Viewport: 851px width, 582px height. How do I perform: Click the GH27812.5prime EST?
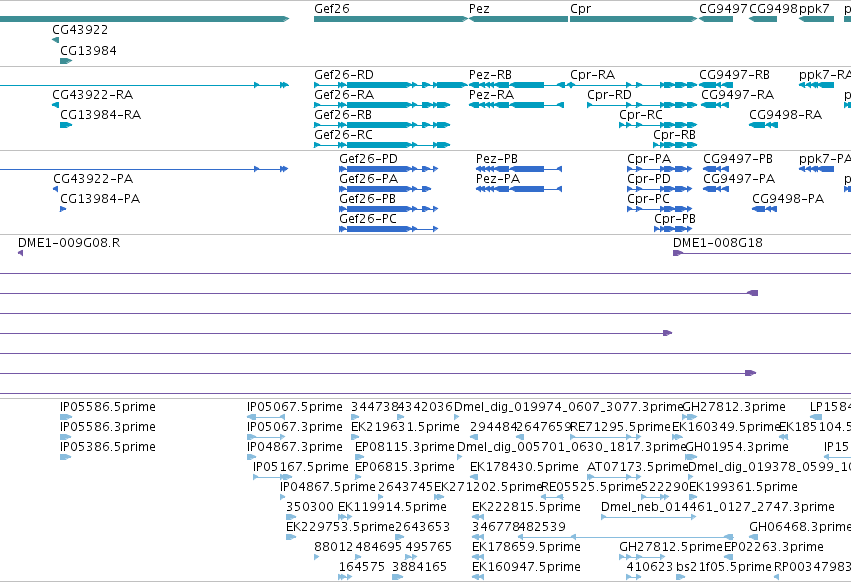point(642,558)
